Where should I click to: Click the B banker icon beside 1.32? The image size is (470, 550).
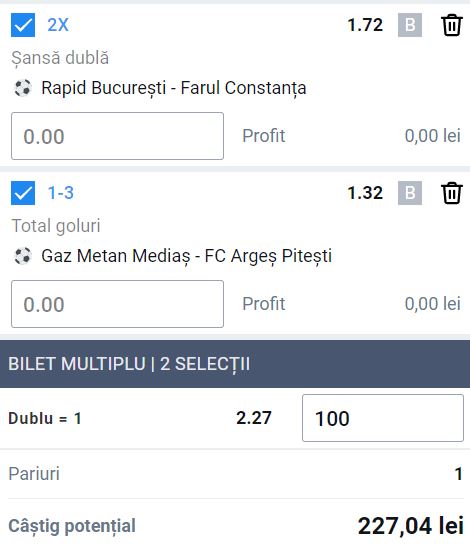[410, 193]
